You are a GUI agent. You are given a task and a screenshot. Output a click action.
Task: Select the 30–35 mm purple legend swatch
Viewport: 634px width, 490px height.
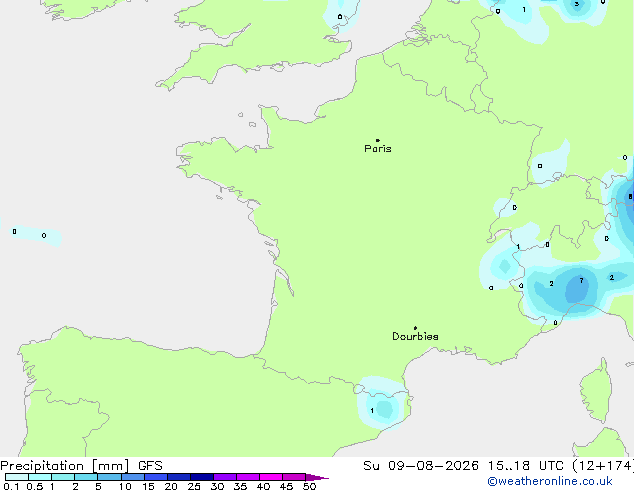tap(225, 477)
